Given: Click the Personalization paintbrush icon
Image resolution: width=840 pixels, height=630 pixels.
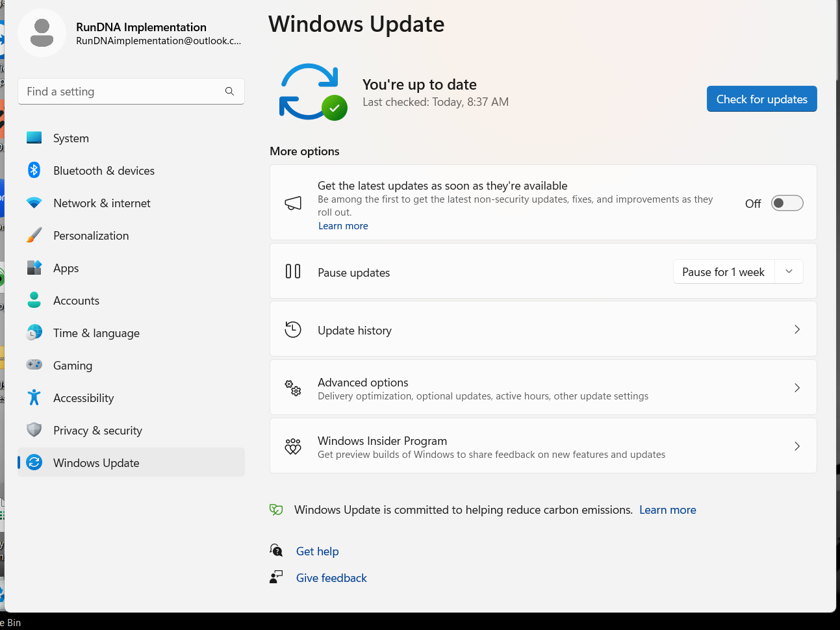Looking at the screenshot, I should [34, 235].
